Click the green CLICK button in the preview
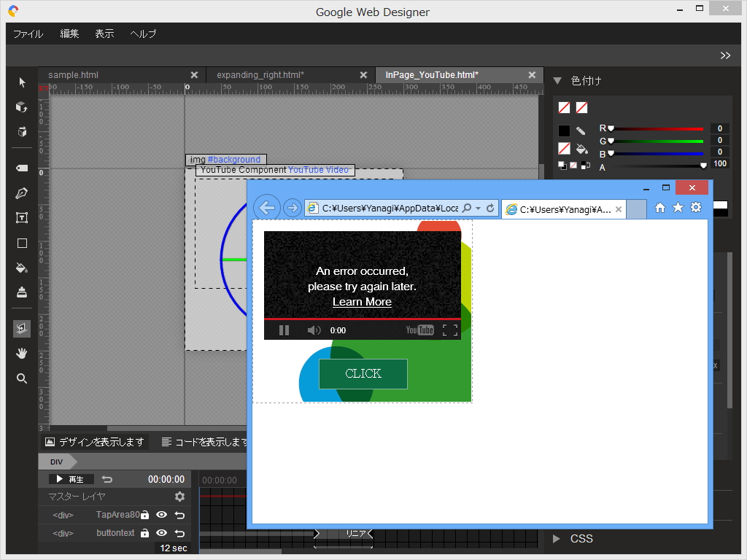This screenshot has height=560, width=747. tap(363, 374)
